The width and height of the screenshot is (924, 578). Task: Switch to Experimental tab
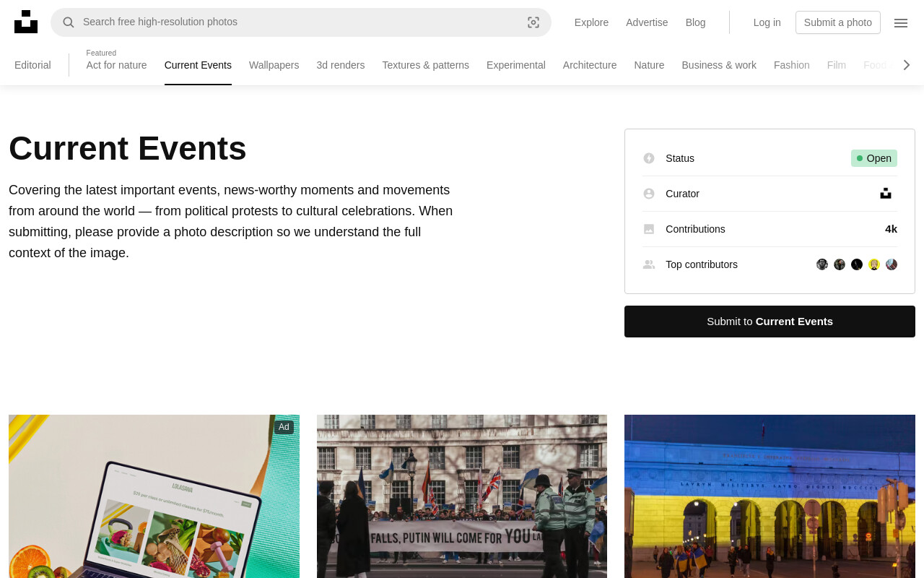515,65
